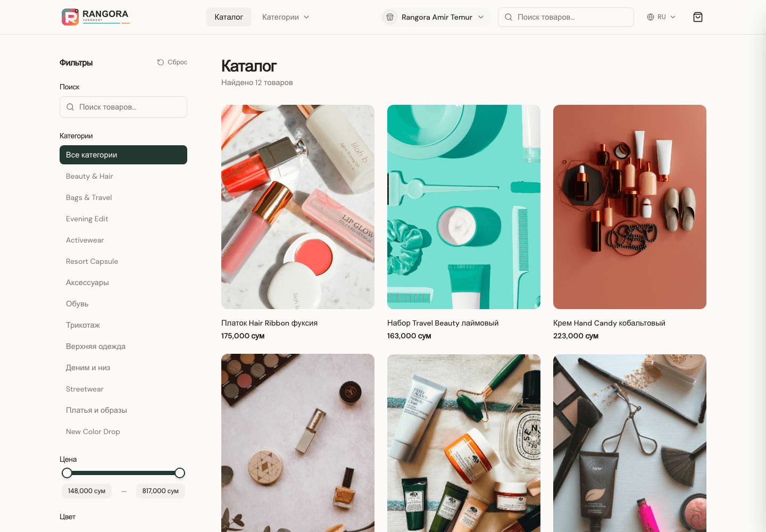The image size is (766, 532).
Task: Click the price 175,000 сум
Action: (x=243, y=336)
